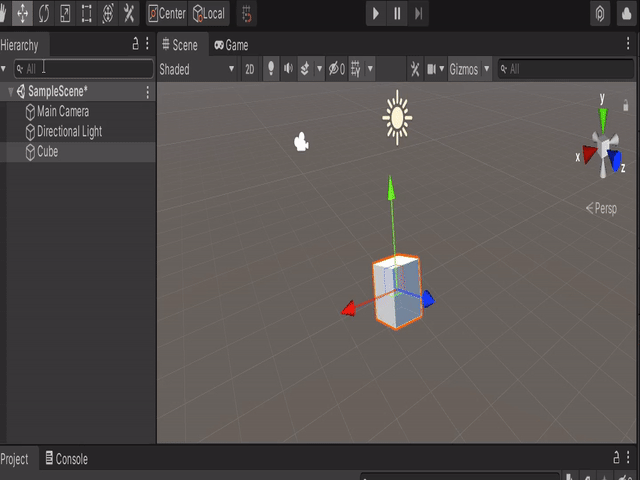Start Play mode
The image size is (640, 480).
point(376,13)
